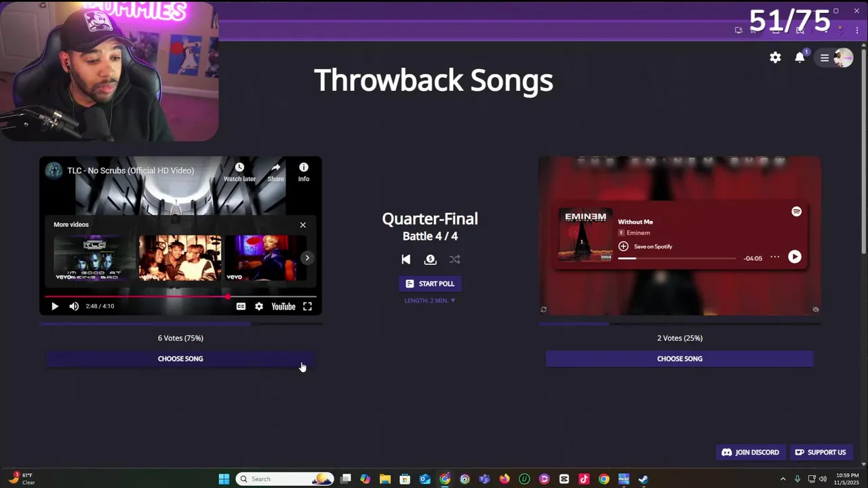Open Spotify embed more options dots

[775, 257]
